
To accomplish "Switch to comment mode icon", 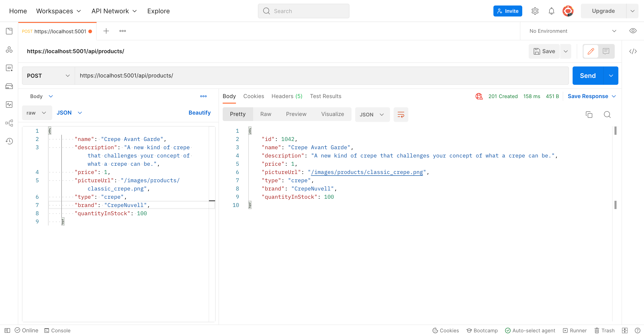I will tap(606, 51).
